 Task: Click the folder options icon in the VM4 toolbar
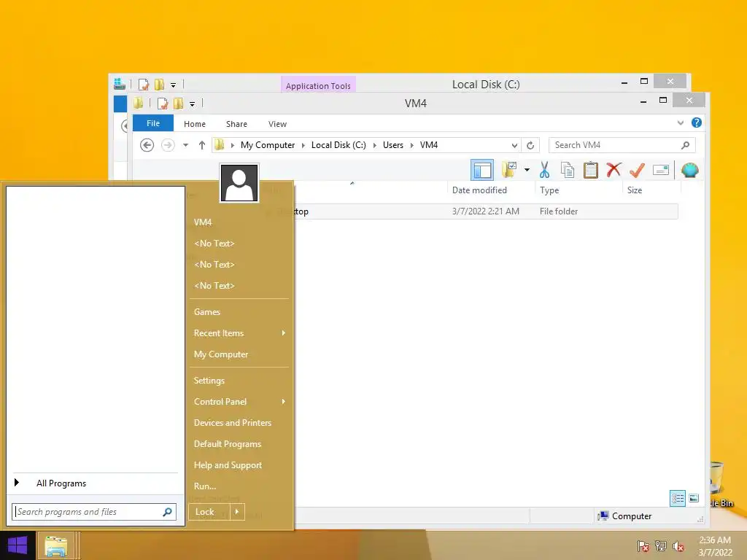509,170
